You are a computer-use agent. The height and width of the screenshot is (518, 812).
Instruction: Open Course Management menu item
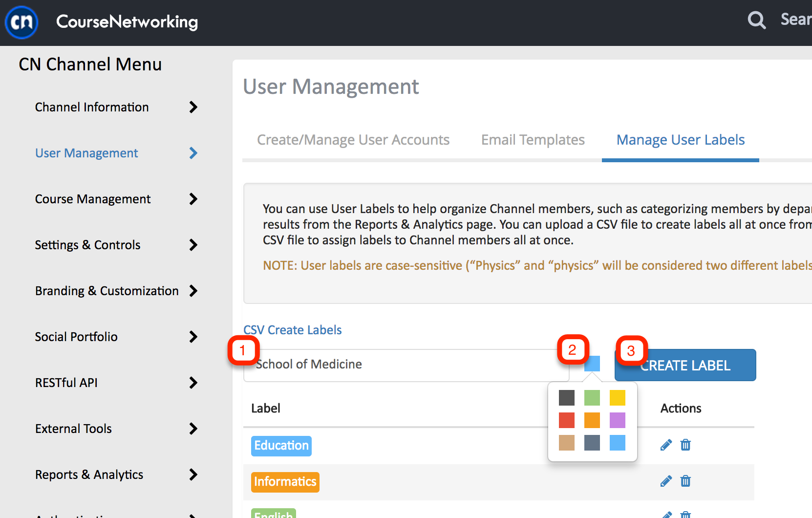click(x=93, y=199)
